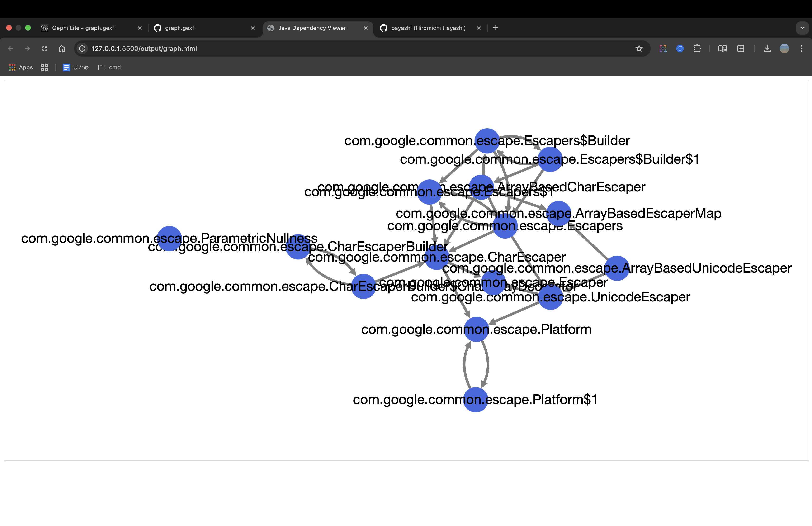Open reading mode book icon
The height and width of the screenshot is (526, 812).
(722, 48)
